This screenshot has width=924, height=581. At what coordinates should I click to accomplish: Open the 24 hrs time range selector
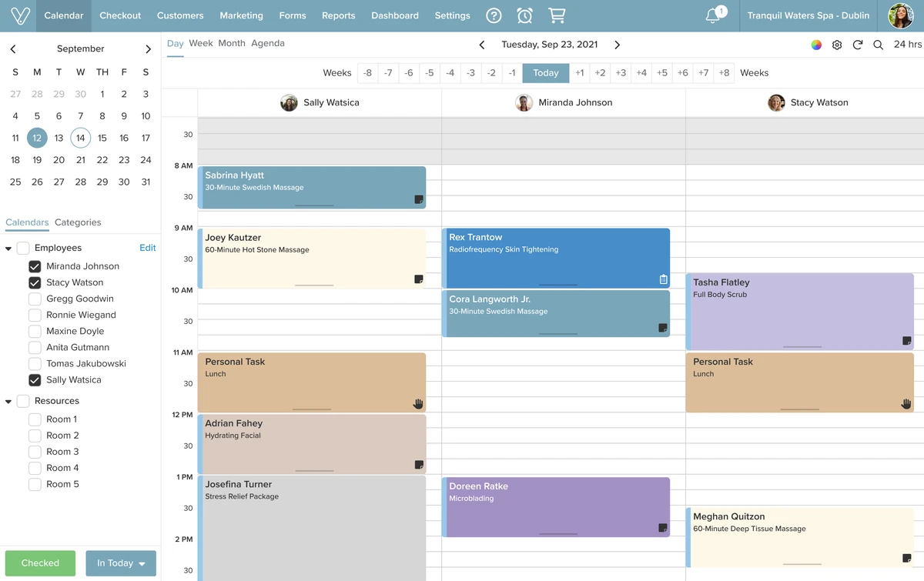(908, 45)
